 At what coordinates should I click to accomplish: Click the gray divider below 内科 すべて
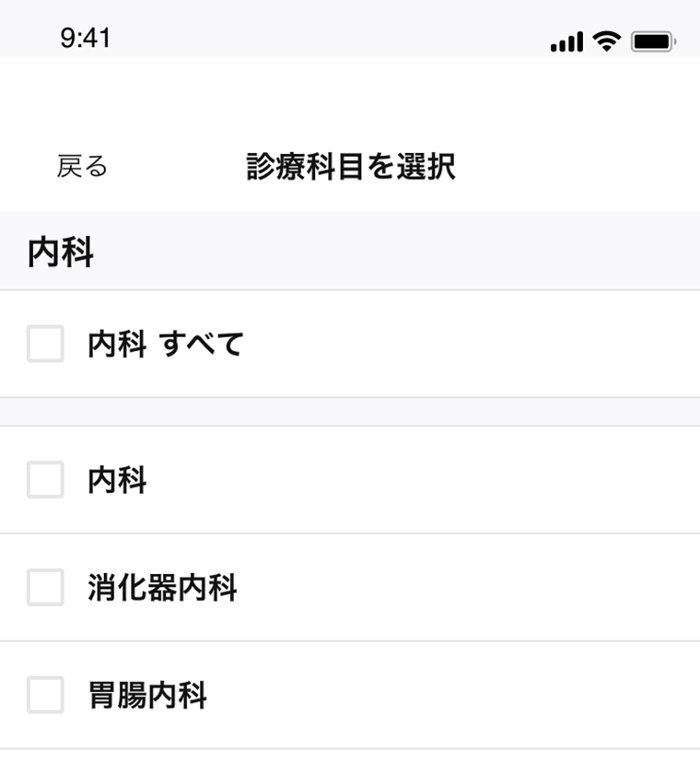pyautogui.click(x=350, y=412)
